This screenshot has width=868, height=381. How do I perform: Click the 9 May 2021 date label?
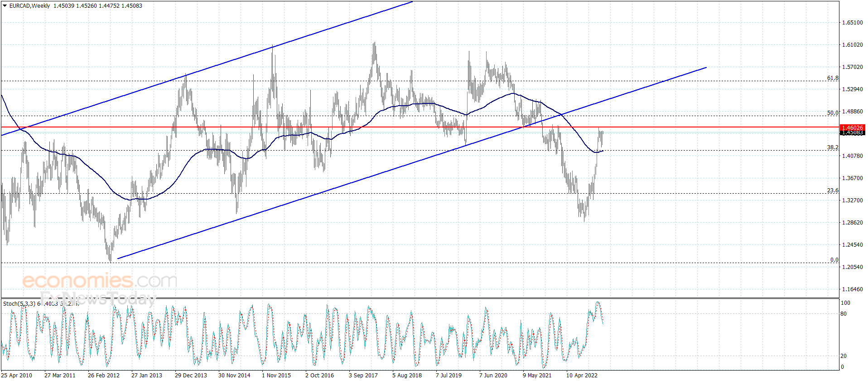537,376
